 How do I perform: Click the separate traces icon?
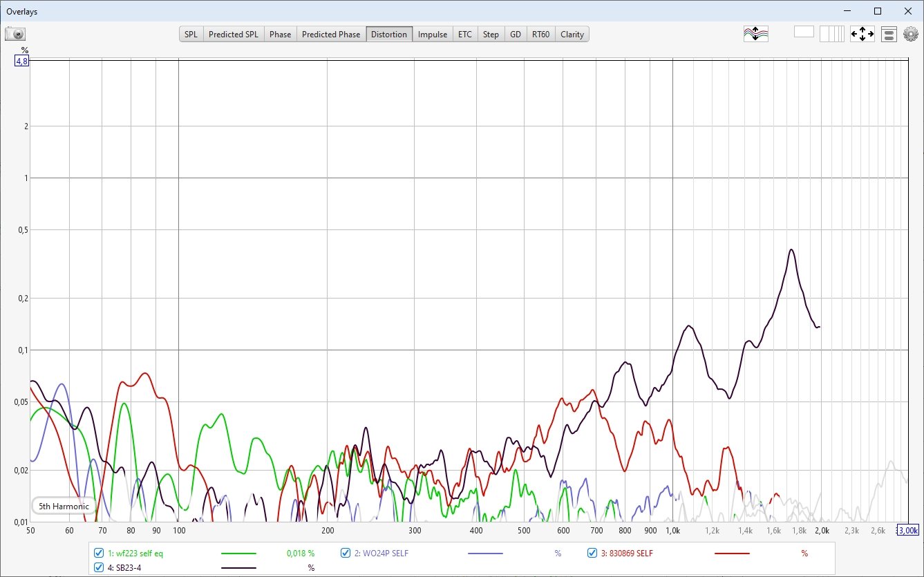click(755, 34)
